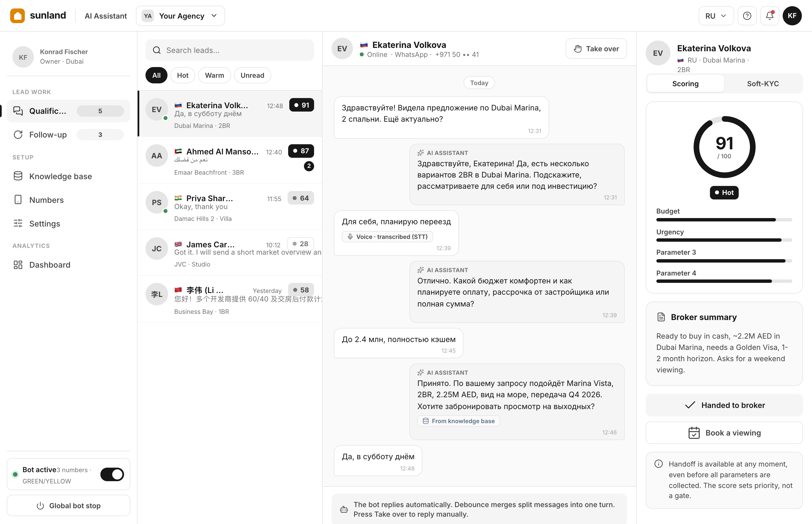The height and width of the screenshot is (524, 812).
Task: Click the Qualification chat icon in sidebar
Action: point(18,111)
